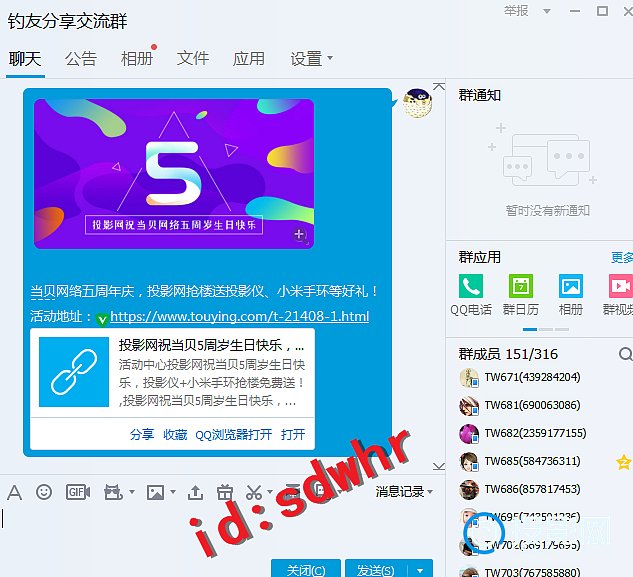Open the font style A tool
This screenshot has height=577, width=633.
15,492
